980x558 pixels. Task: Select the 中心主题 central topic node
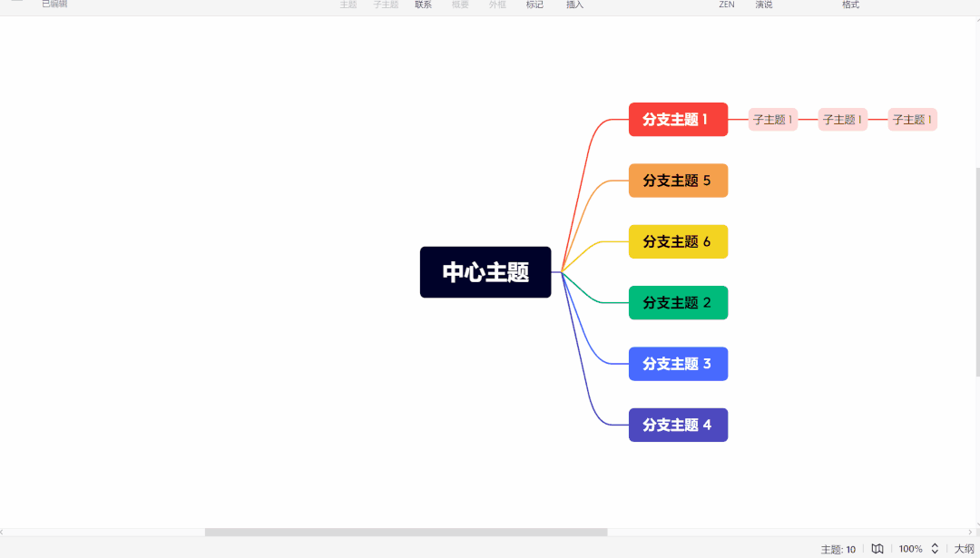coord(485,272)
